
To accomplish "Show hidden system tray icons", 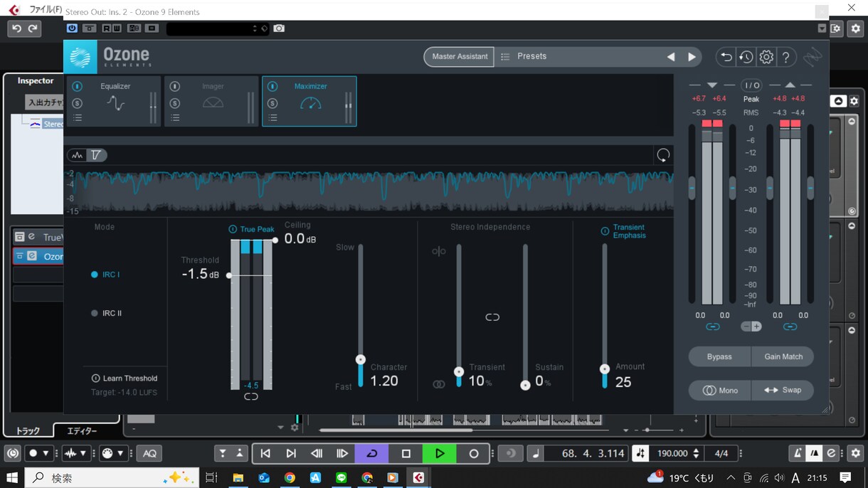I will click(731, 478).
